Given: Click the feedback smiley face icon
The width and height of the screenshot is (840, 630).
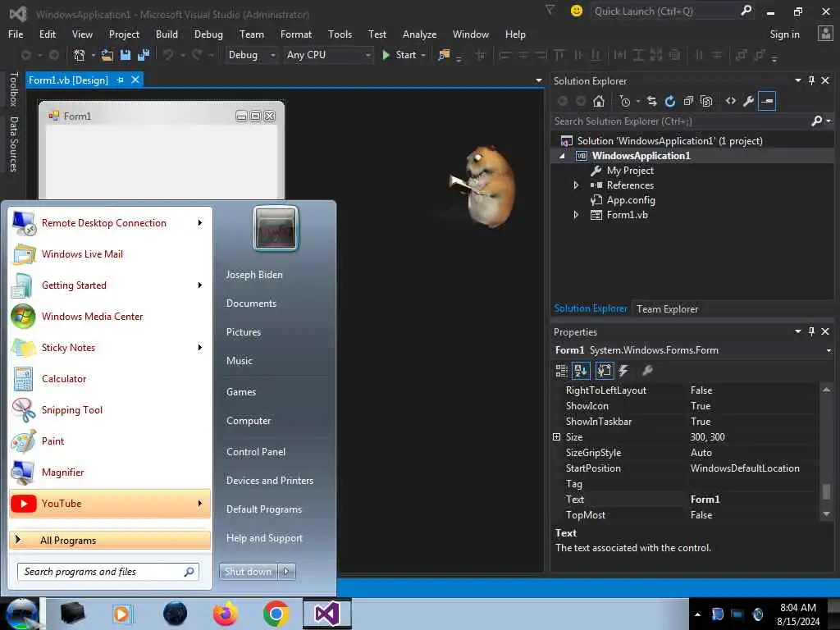Looking at the screenshot, I should click(577, 11).
